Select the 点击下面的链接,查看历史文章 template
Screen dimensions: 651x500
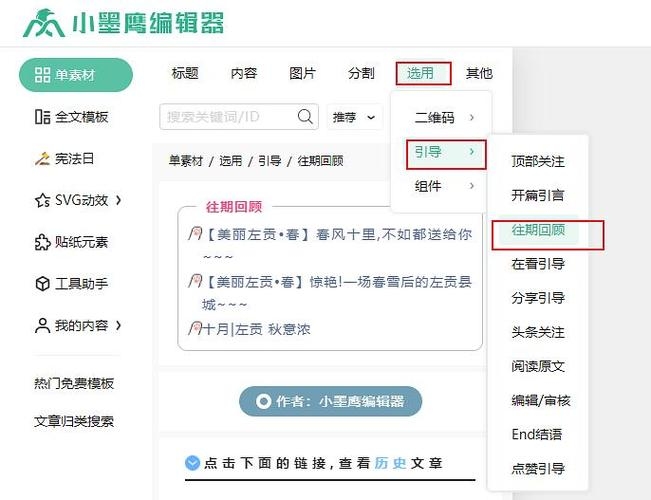(330, 467)
